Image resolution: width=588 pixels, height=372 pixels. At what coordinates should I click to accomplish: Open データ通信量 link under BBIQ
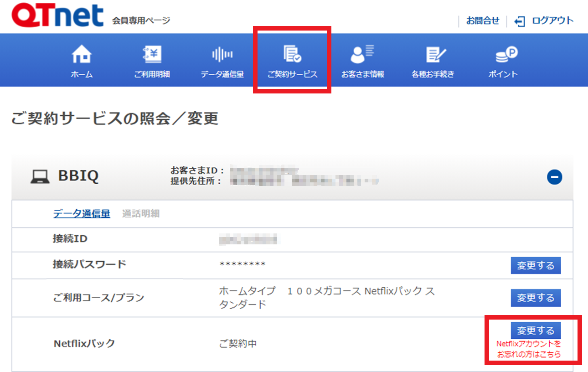click(82, 213)
